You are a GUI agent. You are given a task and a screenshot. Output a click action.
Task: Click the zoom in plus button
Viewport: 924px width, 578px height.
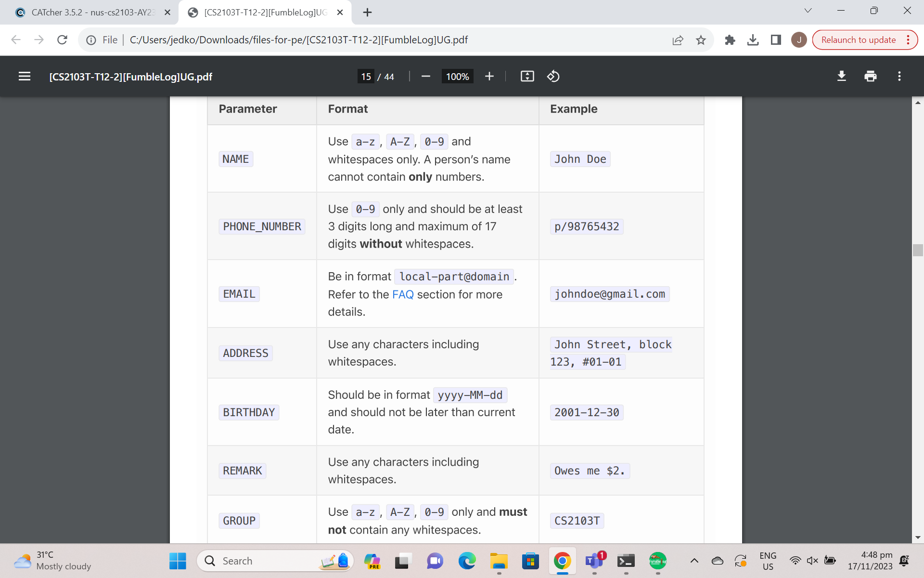point(489,76)
